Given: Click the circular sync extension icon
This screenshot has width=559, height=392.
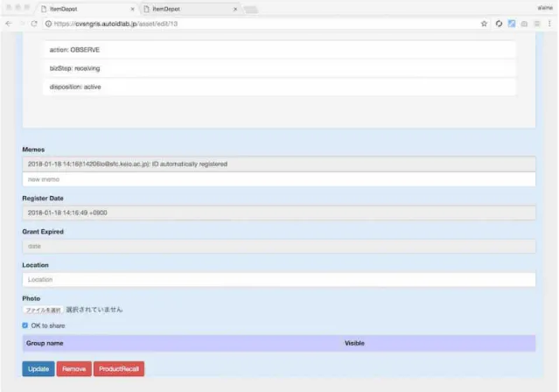Looking at the screenshot, I should (x=499, y=24).
